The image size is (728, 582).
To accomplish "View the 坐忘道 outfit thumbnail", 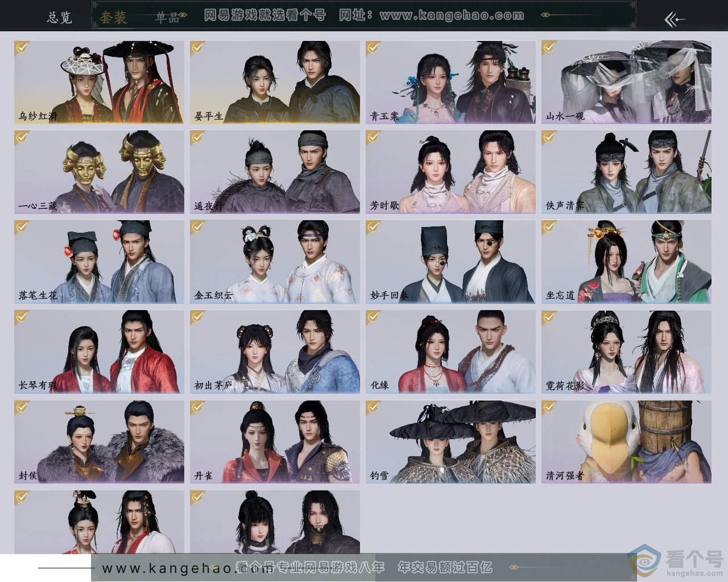I will (626, 262).
